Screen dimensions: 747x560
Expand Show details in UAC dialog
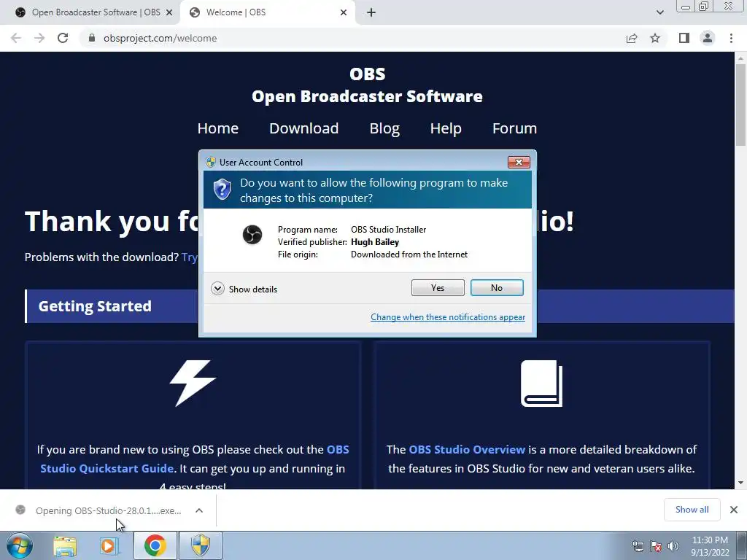coord(244,289)
